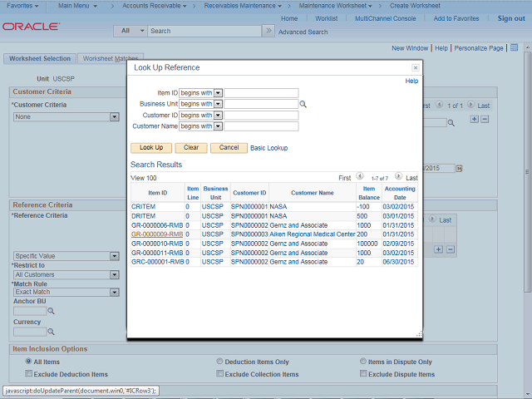Open the Currency lookup icon

(51, 332)
